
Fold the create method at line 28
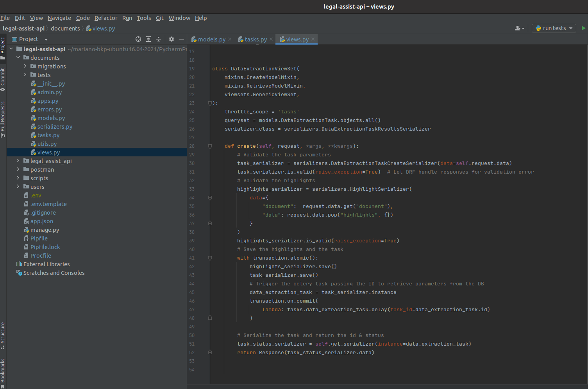tap(210, 146)
